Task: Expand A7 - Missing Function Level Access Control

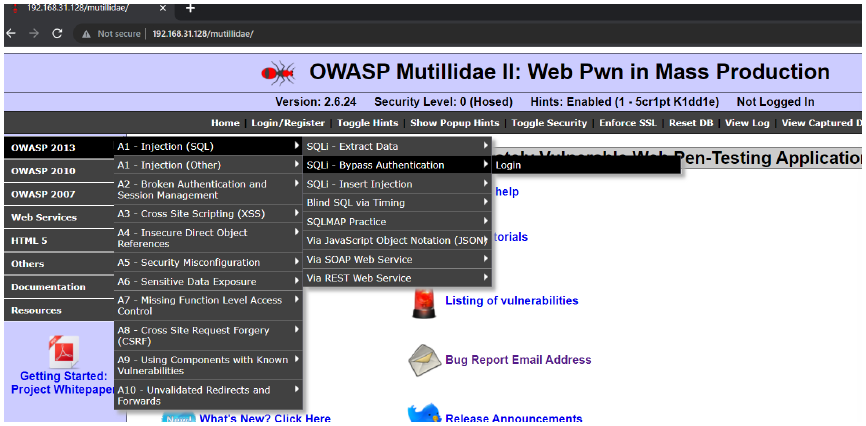Action: [x=208, y=306]
